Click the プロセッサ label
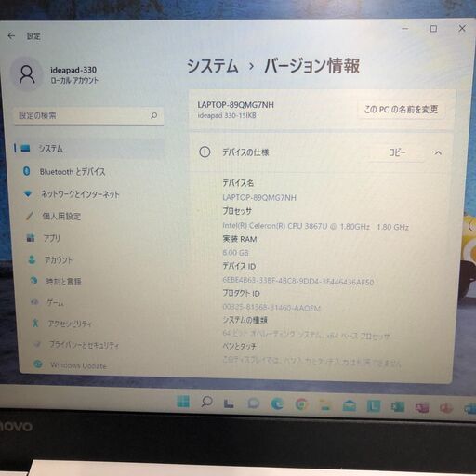This screenshot has height=476, width=476. 237,211
